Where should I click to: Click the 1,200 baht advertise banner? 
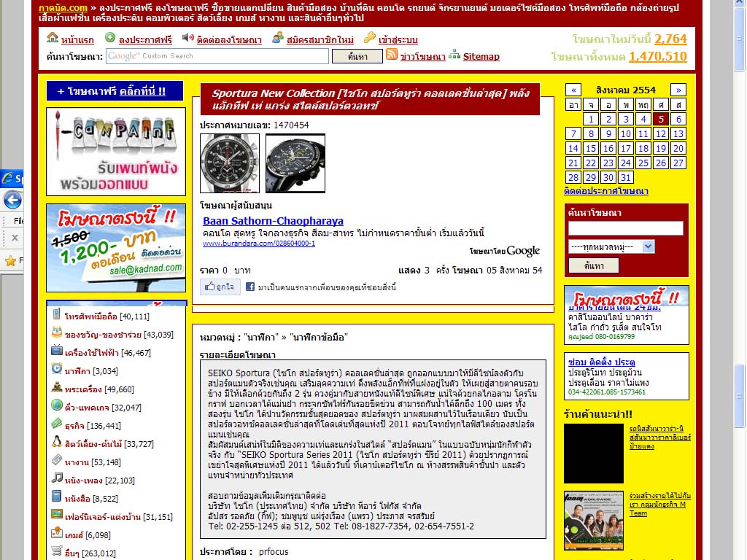point(116,248)
